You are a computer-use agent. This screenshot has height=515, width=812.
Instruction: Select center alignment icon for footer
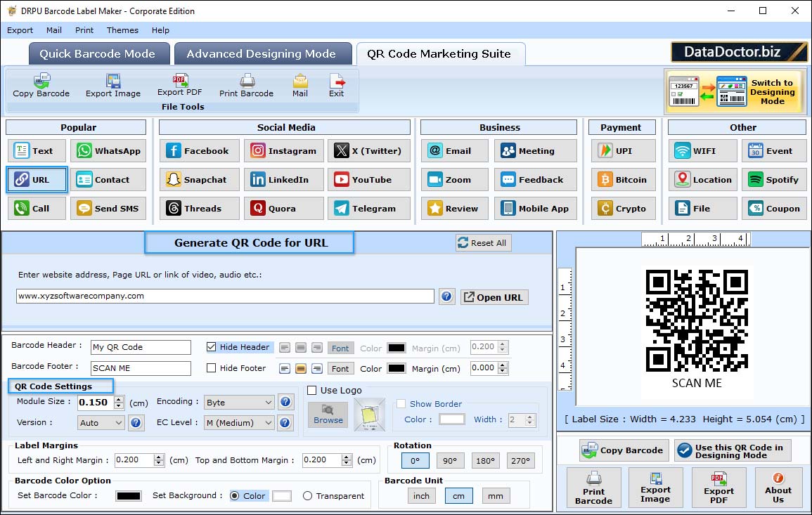301,369
